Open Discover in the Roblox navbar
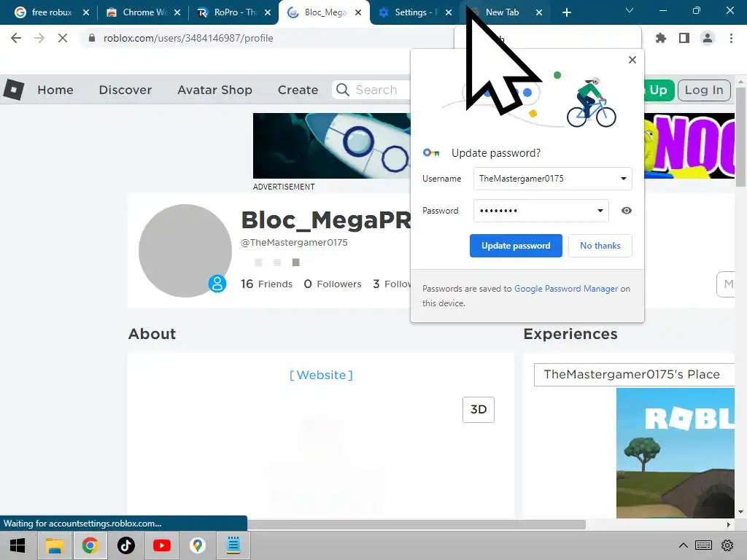This screenshot has height=560, width=747. tap(125, 90)
